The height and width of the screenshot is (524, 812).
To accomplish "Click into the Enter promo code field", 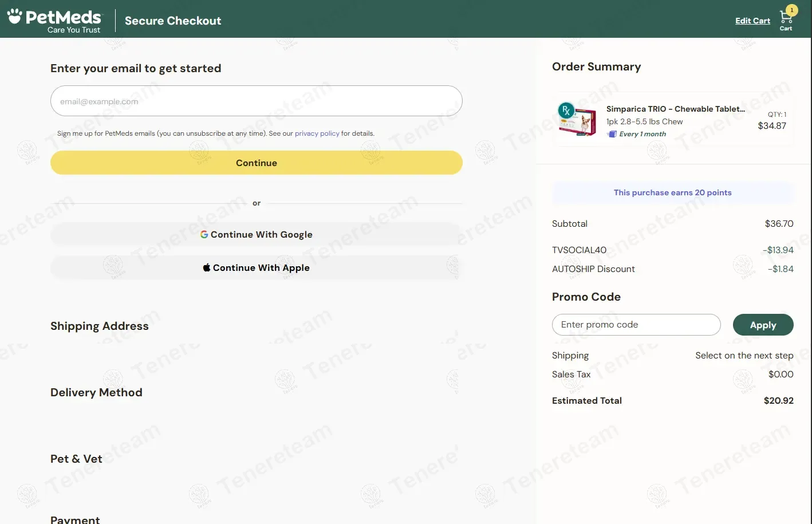I will (x=636, y=325).
